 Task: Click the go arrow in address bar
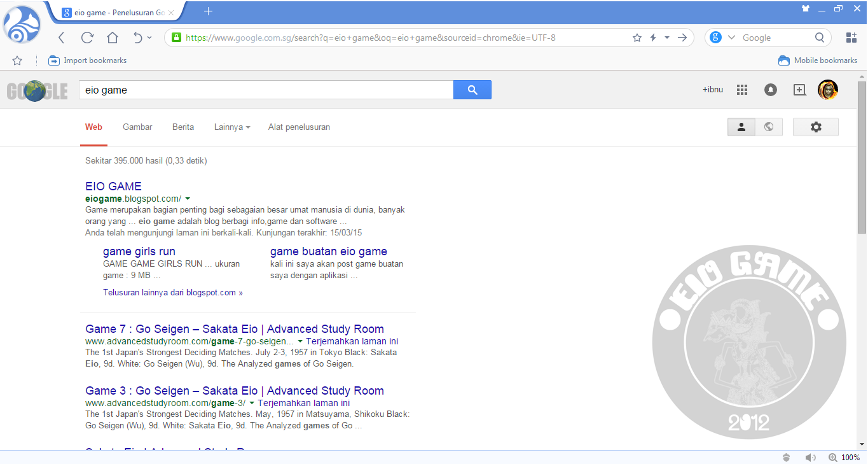coord(682,38)
